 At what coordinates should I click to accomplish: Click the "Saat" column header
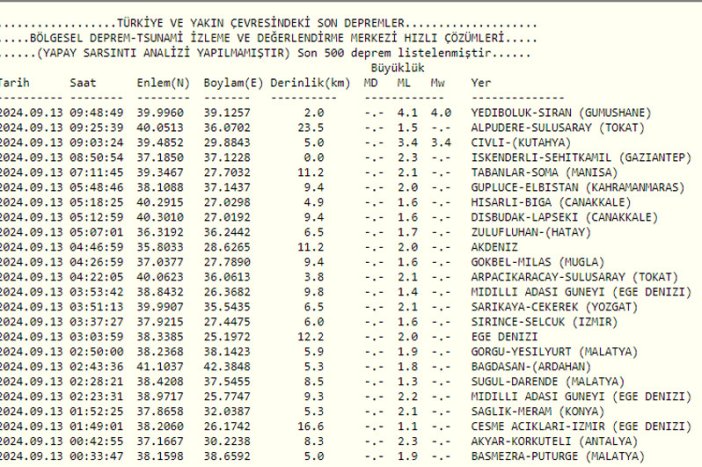84,83
